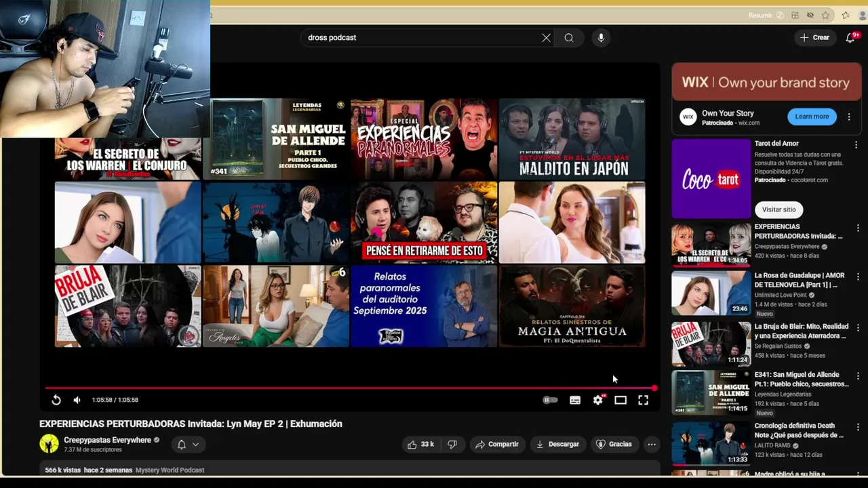The height and width of the screenshot is (488, 868).
Task: Open options for La Bruja de Blair video
Action: click(858, 328)
